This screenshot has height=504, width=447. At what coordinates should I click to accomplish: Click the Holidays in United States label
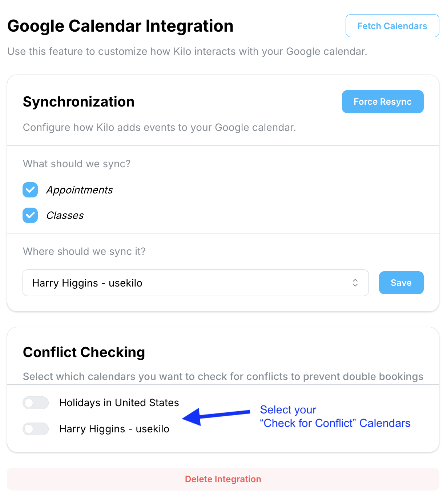point(119,403)
